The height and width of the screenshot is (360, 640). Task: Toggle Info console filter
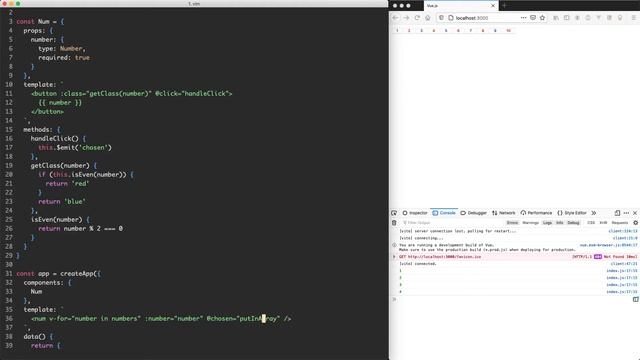[x=560, y=223]
